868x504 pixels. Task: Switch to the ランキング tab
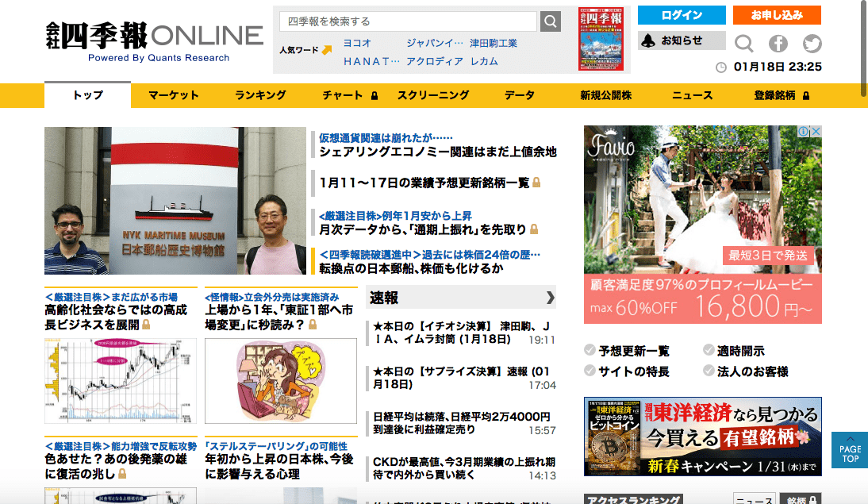[x=260, y=95]
